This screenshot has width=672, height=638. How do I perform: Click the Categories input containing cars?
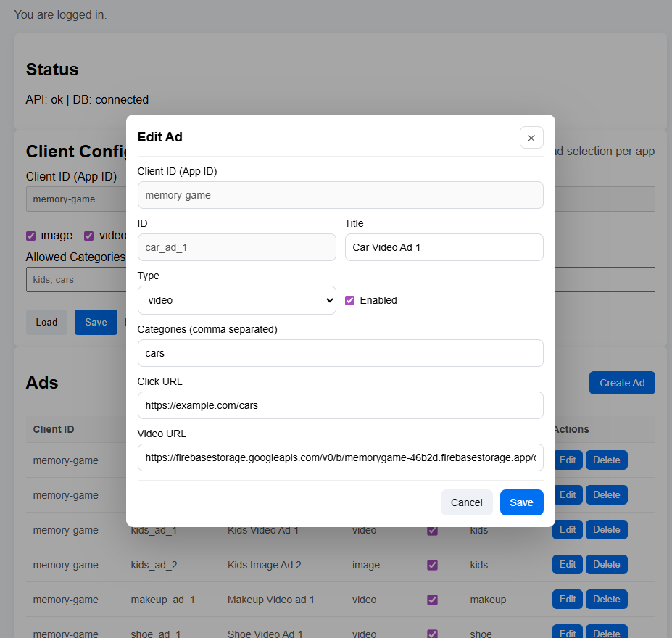pos(340,353)
